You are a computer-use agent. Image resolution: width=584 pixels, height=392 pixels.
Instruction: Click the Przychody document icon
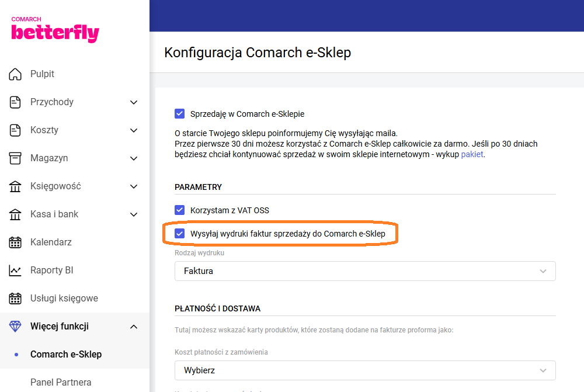click(x=16, y=102)
